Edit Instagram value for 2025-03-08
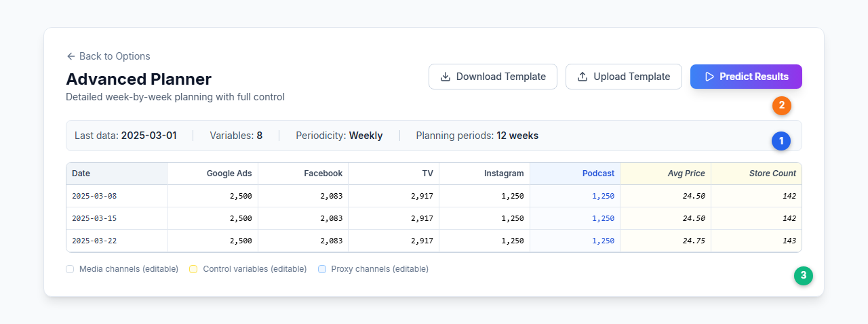 [x=485, y=196]
